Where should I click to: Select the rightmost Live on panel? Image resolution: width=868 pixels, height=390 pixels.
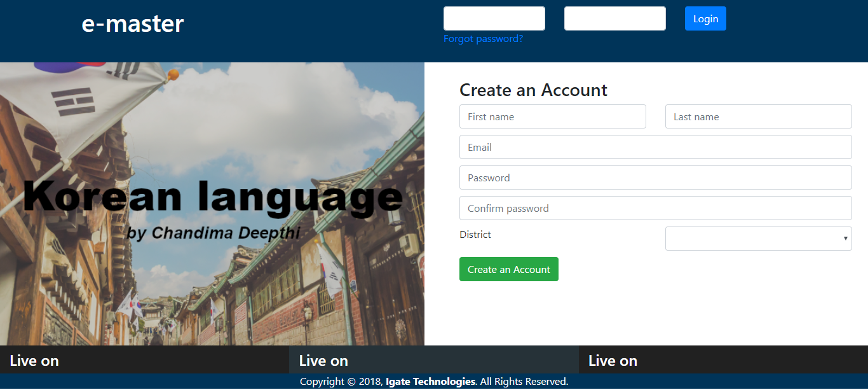pos(723,360)
